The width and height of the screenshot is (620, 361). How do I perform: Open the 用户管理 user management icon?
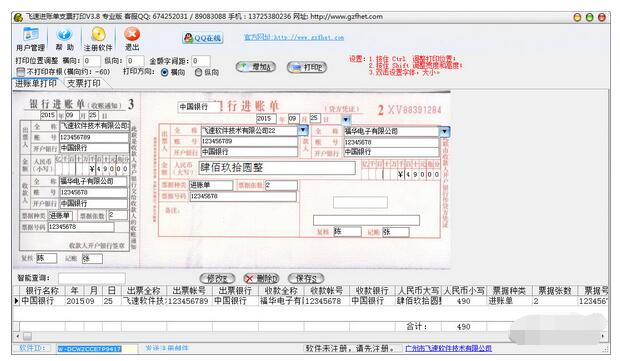pos(30,39)
